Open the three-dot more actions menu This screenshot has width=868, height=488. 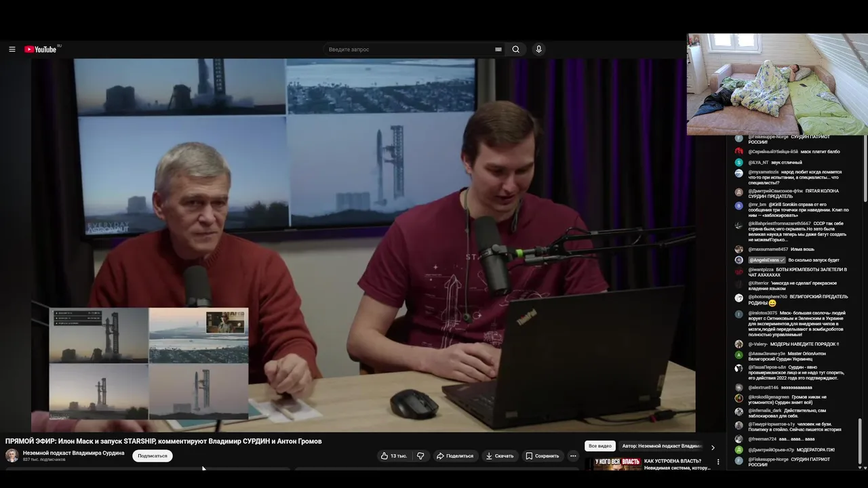(x=573, y=456)
